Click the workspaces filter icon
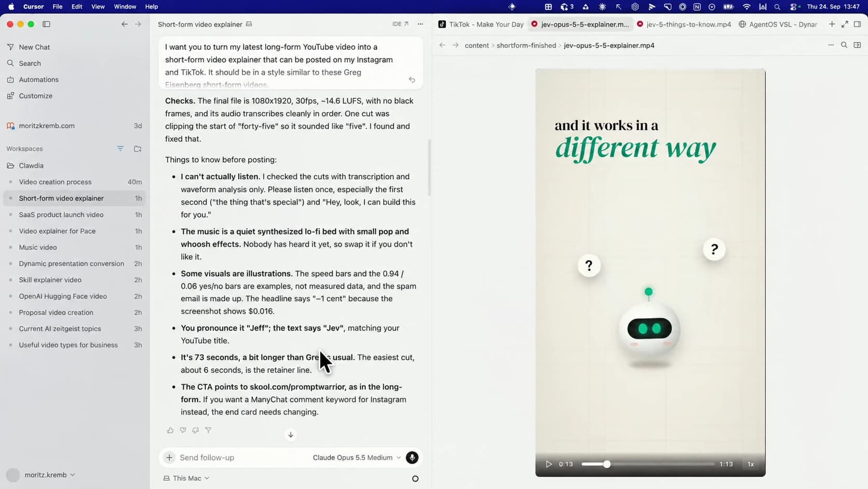 point(120,149)
